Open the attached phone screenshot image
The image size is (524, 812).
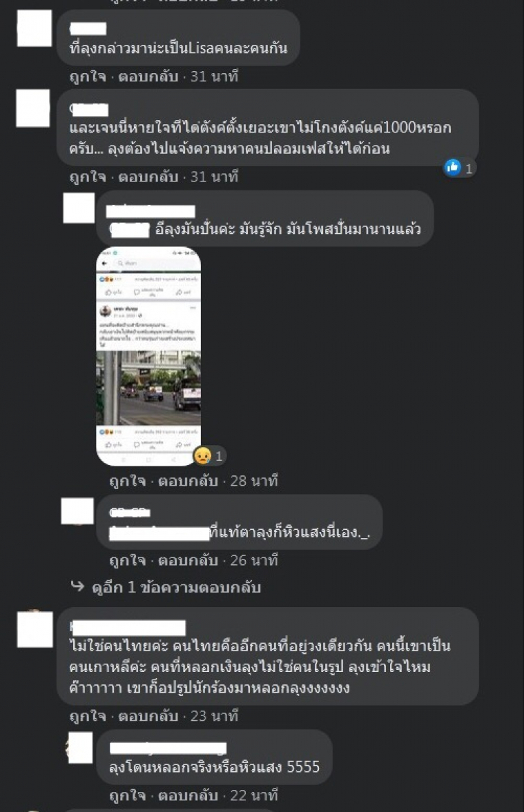[148, 356]
